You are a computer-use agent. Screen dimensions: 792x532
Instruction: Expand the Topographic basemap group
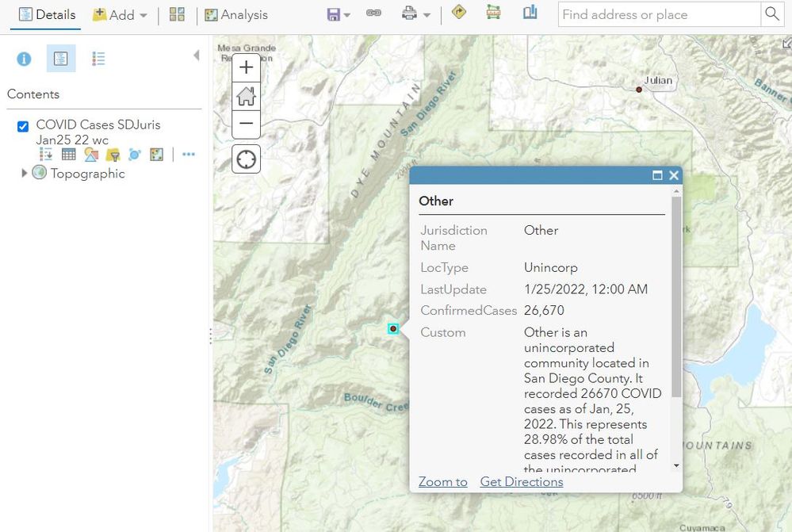coord(24,174)
